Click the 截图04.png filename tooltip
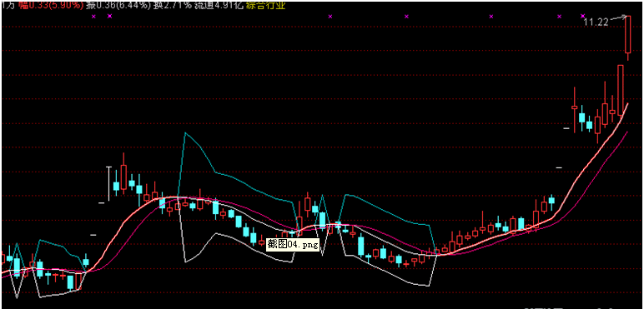Viewport: 644px width, 309px height. click(x=293, y=245)
